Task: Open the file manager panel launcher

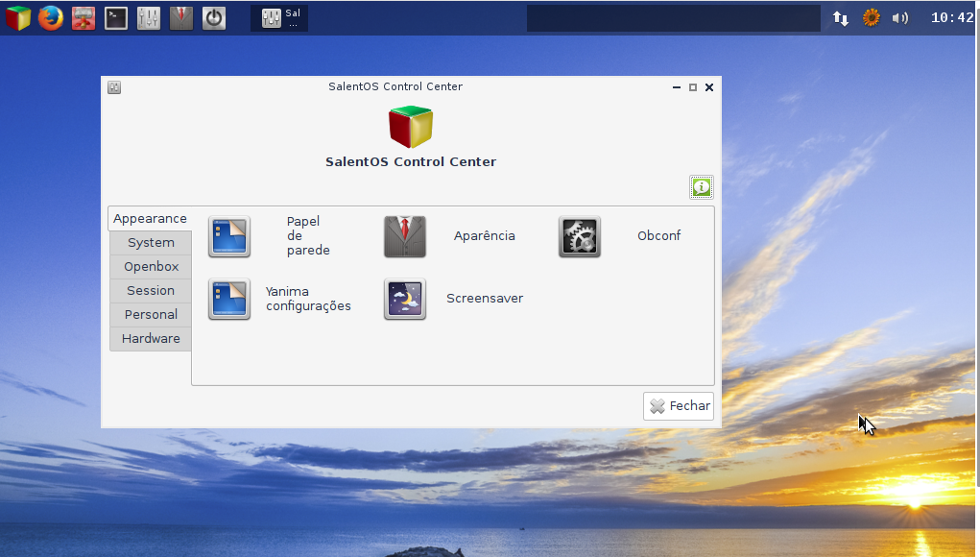Action: [x=84, y=18]
